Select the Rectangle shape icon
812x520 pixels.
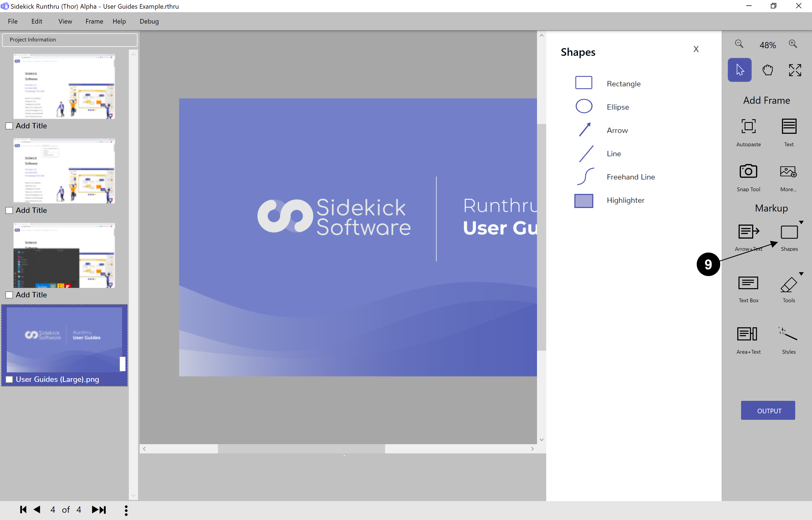point(584,83)
